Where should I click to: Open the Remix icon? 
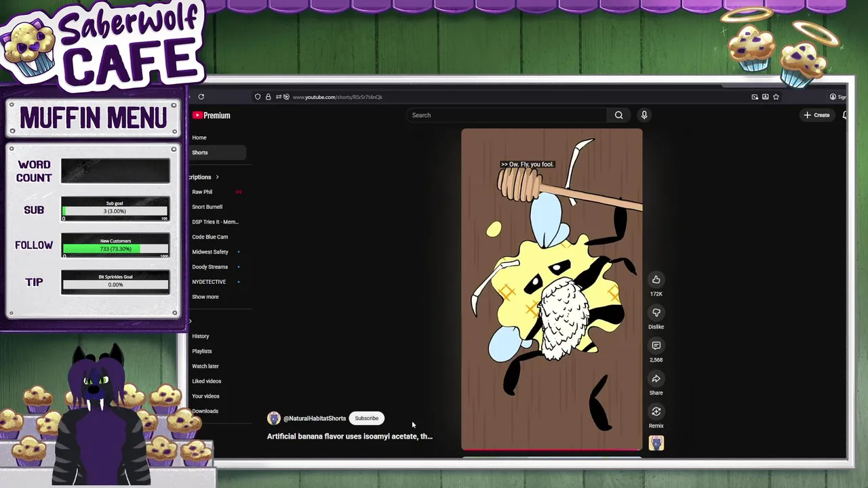(656, 411)
